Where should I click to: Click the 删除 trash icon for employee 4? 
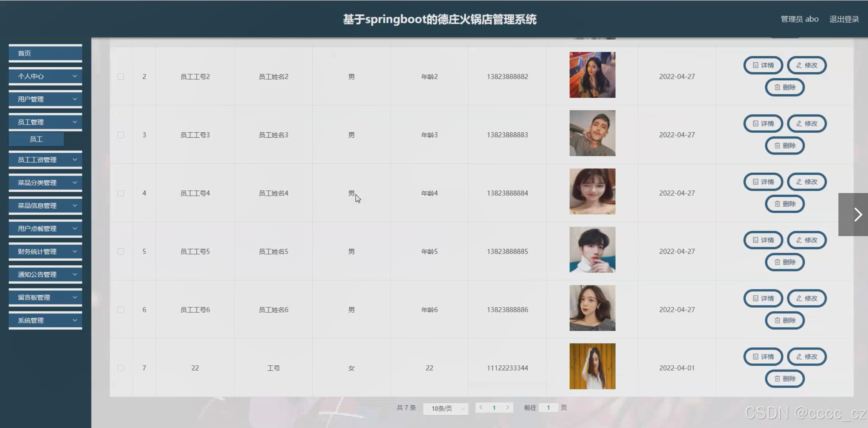[777, 204]
